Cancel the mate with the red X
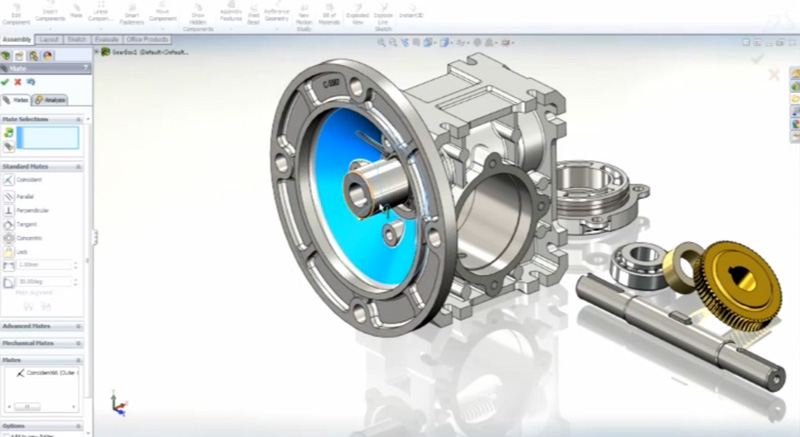This screenshot has height=437, width=800. (18, 82)
